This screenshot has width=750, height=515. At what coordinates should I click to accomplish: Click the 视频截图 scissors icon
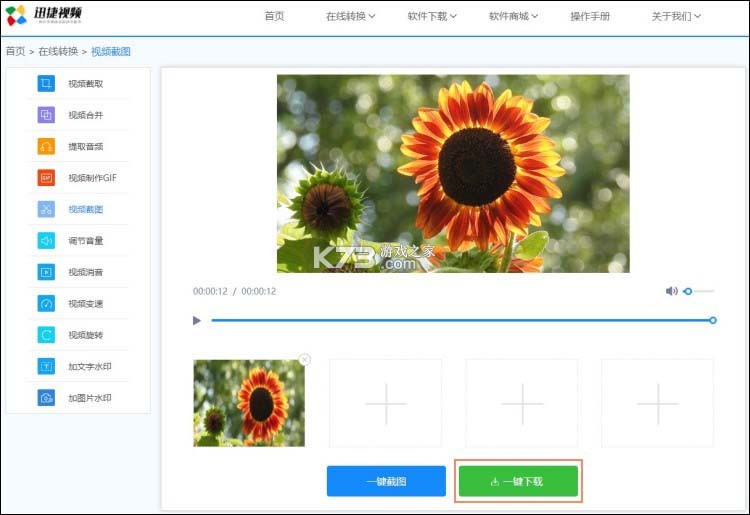(x=46, y=209)
